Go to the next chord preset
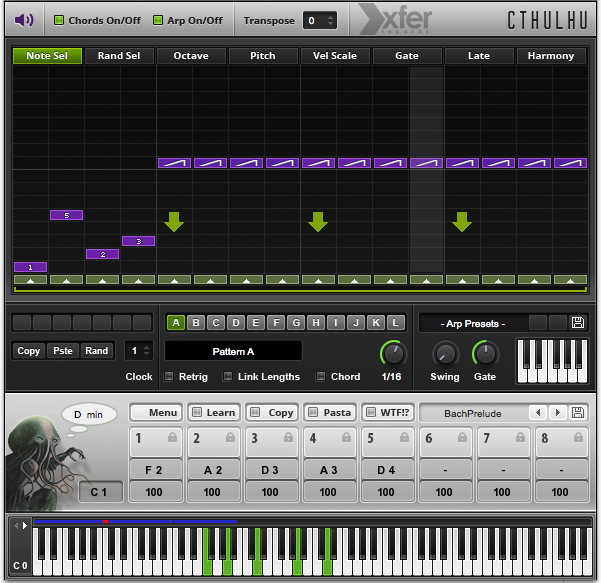The image size is (601, 583). click(558, 413)
